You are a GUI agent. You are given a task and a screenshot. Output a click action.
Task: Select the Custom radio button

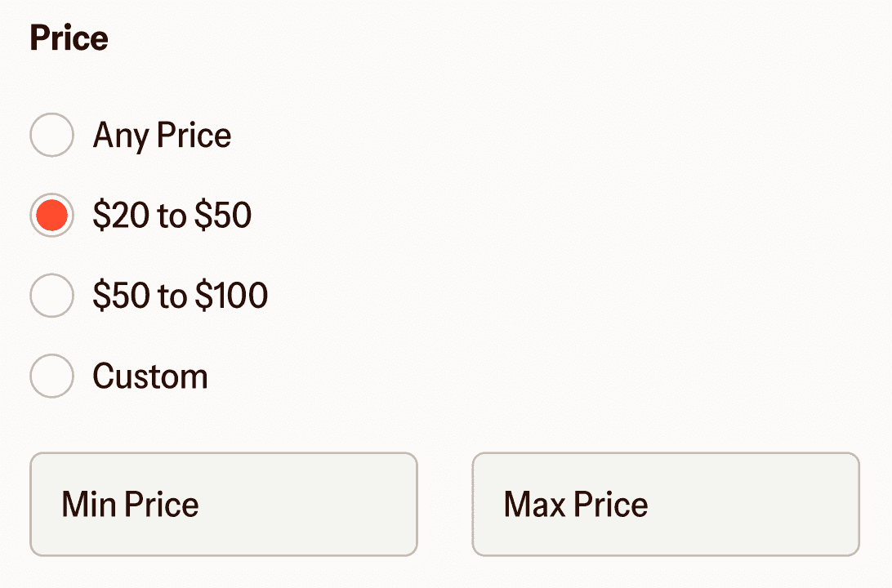[51, 376]
